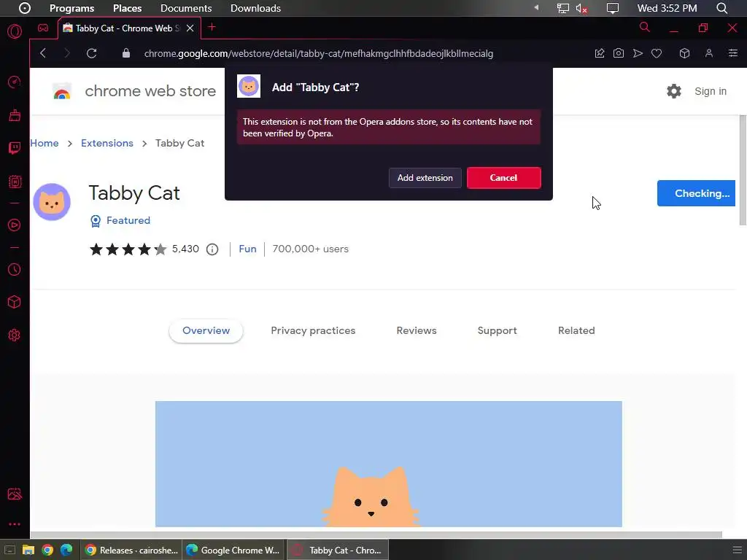The image size is (747, 560).
Task: Open the file manager taskbar icon
Action: tap(28, 550)
